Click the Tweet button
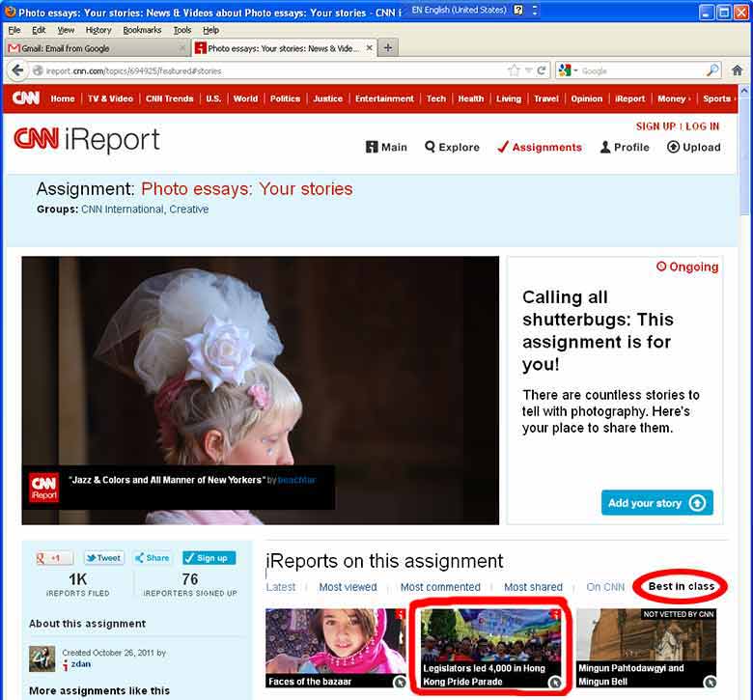This screenshot has width=753, height=700. tap(103, 558)
